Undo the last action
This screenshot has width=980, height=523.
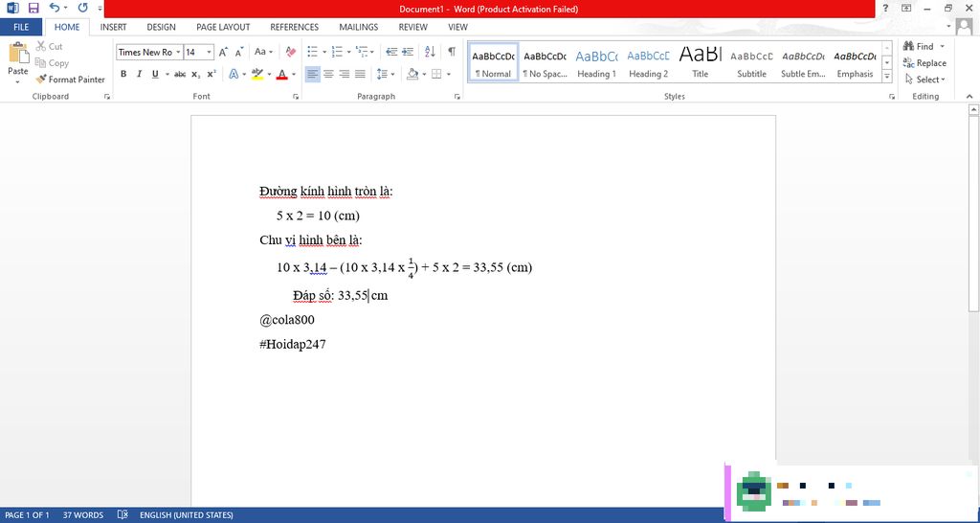coord(55,8)
